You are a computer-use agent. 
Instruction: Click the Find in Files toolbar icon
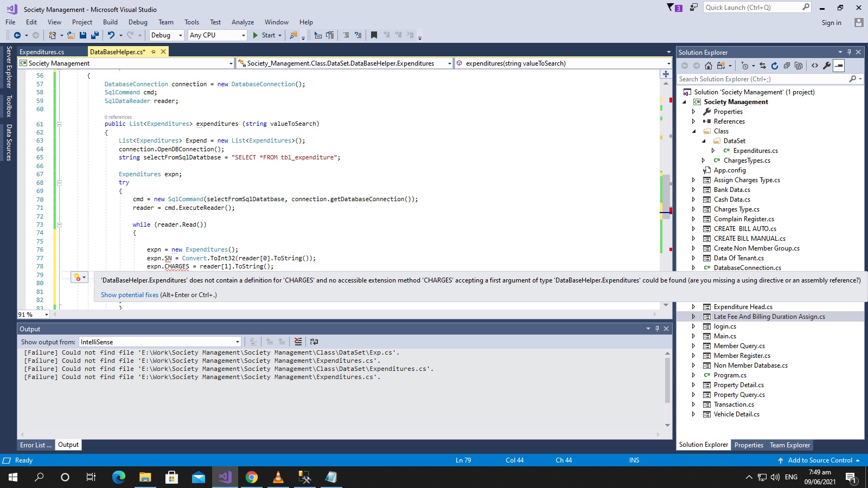tap(293, 35)
